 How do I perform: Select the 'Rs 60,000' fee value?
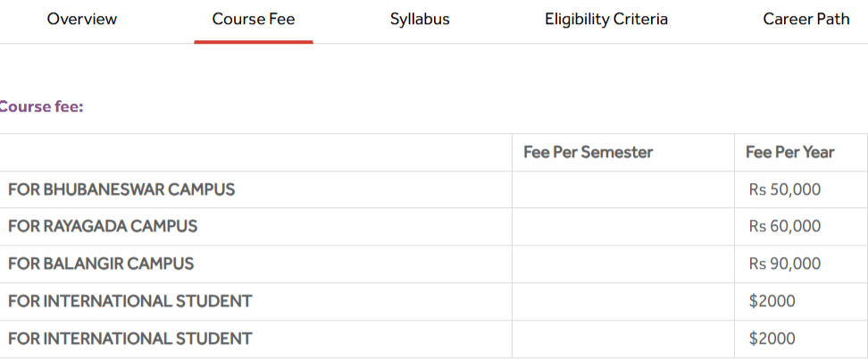click(785, 227)
